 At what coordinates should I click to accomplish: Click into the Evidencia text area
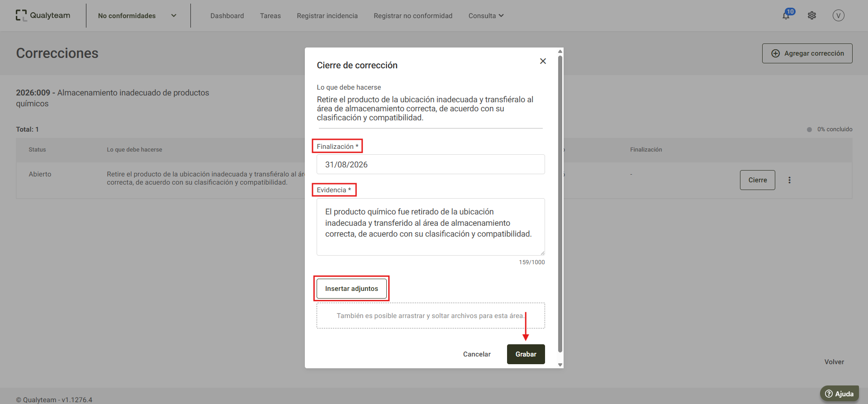(x=431, y=227)
